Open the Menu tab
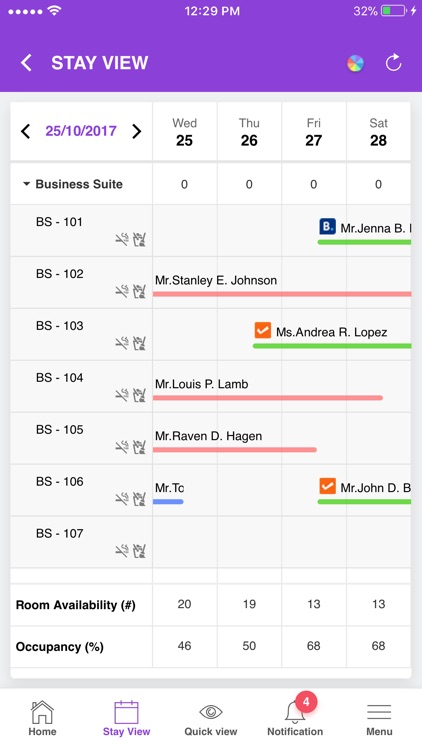This screenshot has width=422, height=750. (x=379, y=718)
